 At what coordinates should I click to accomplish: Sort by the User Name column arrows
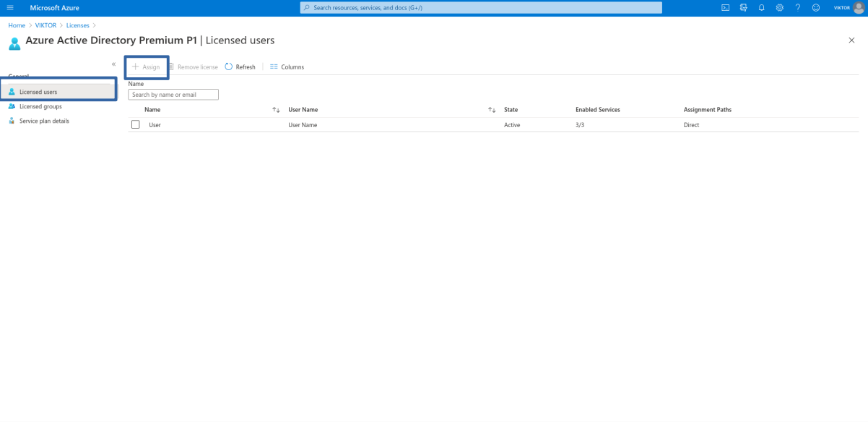(492, 110)
